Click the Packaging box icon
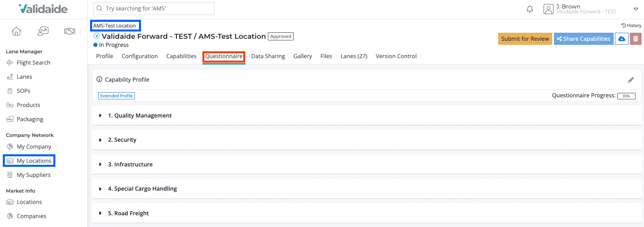The height and width of the screenshot is (227, 644). 10,119
